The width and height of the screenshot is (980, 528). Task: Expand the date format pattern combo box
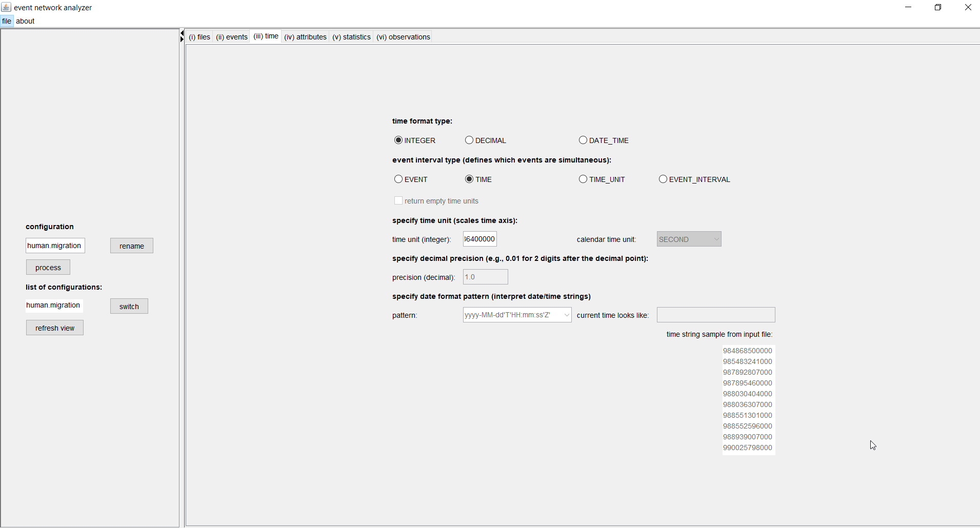click(x=566, y=315)
